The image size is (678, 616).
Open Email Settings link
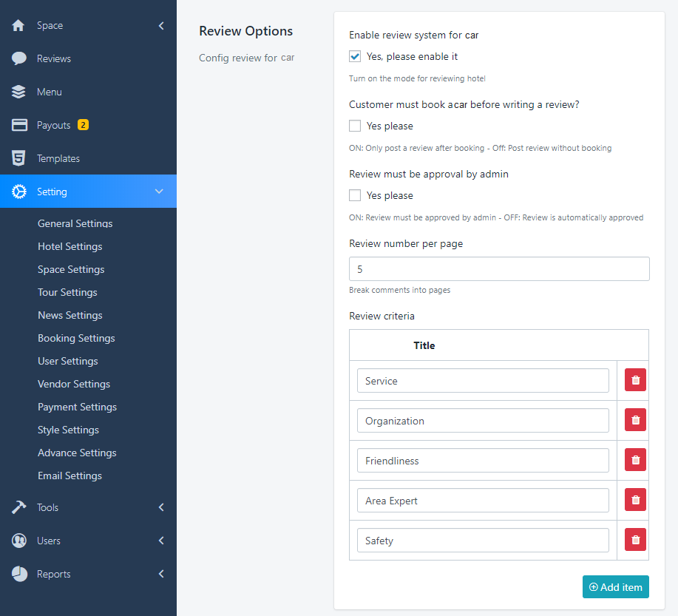coord(70,475)
